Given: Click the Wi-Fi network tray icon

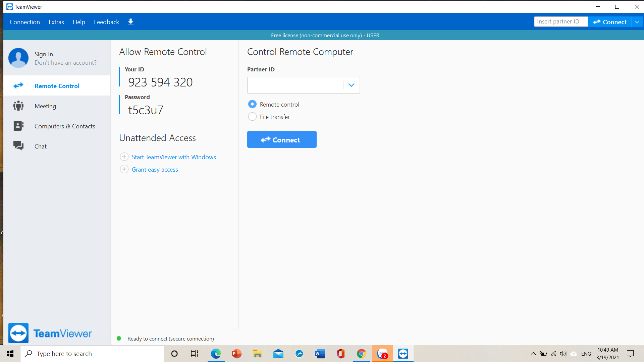Looking at the screenshot, I should pyautogui.click(x=554, y=354).
